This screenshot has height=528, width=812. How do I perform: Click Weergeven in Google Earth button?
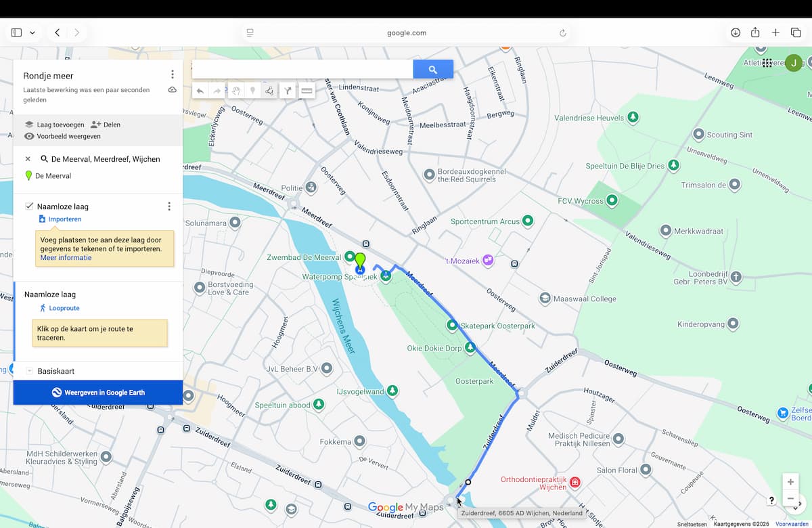coord(98,393)
